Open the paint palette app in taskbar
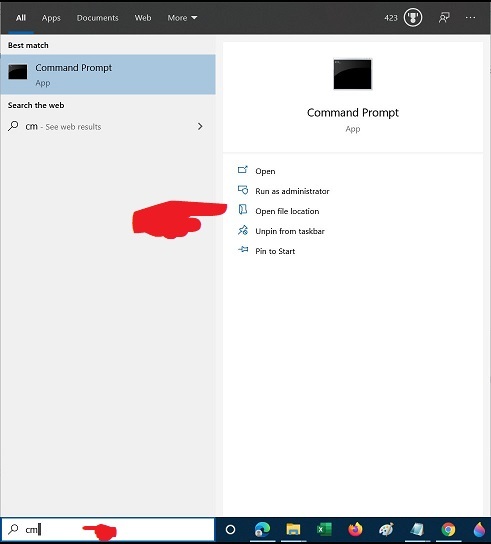Viewport: 491px width, 544px height. coord(386,529)
